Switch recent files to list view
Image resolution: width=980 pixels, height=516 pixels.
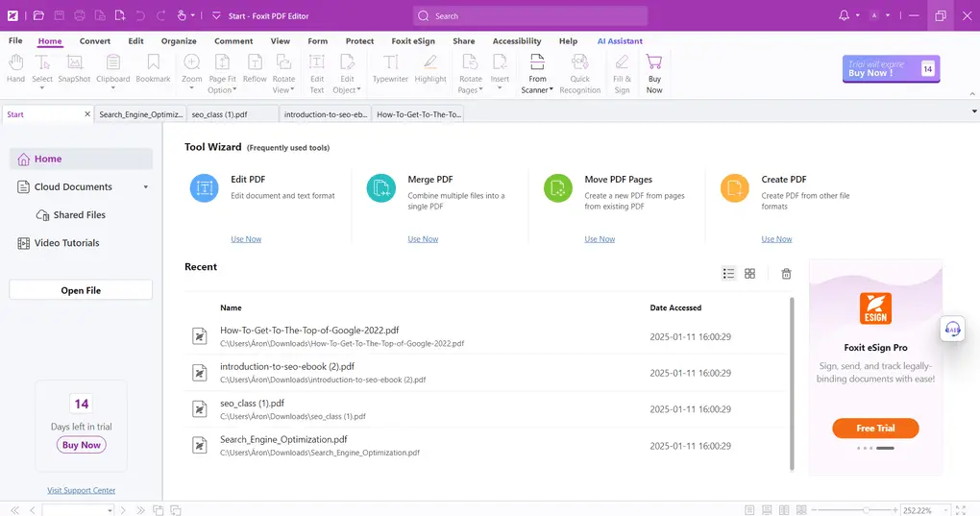(x=728, y=274)
